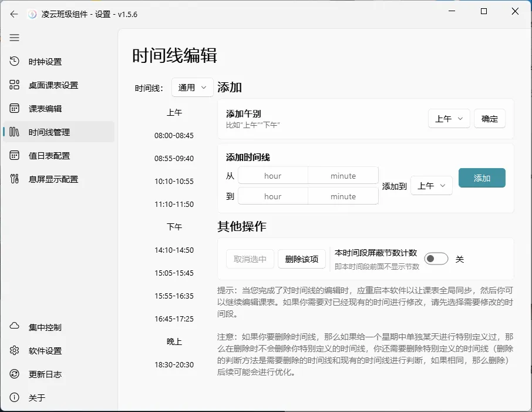Open 桌面课表设置 page

(59, 85)
